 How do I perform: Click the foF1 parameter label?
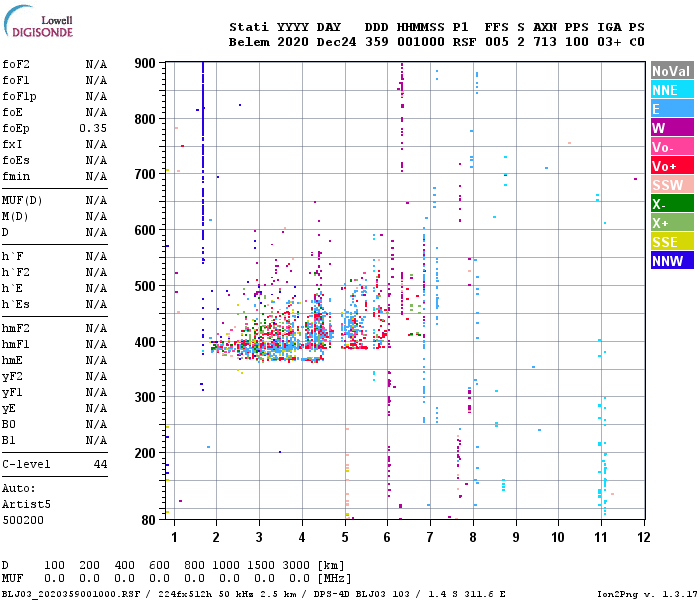point(16,80)
